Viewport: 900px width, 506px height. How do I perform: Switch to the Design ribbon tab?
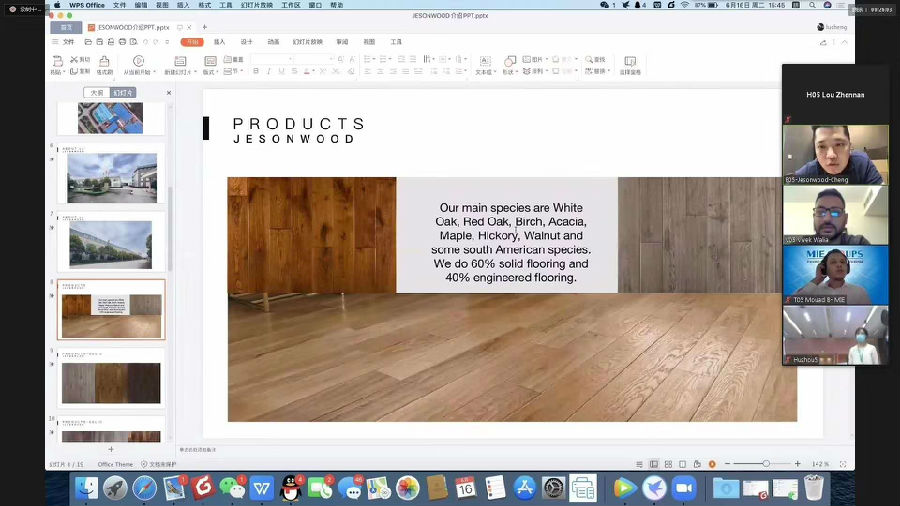[246, 42]
